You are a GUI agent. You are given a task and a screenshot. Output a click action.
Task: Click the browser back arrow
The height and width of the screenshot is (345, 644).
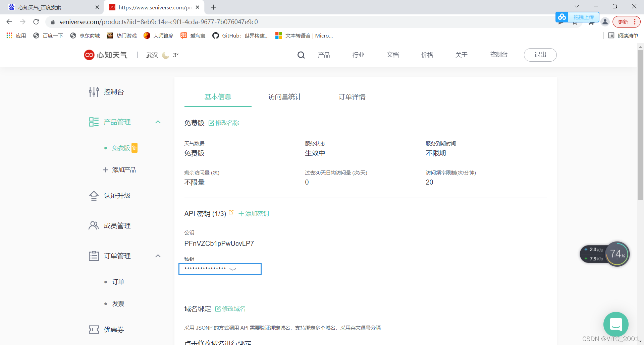coord(9,22)
